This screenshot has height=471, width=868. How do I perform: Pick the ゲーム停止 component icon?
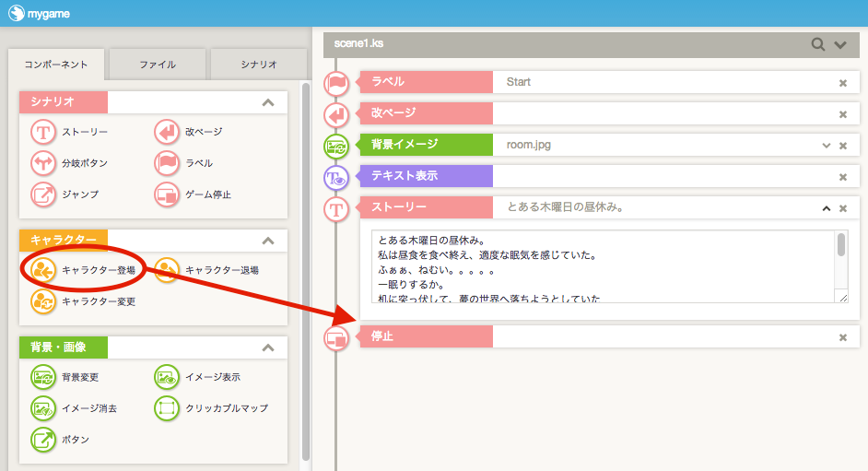[167, 194]
